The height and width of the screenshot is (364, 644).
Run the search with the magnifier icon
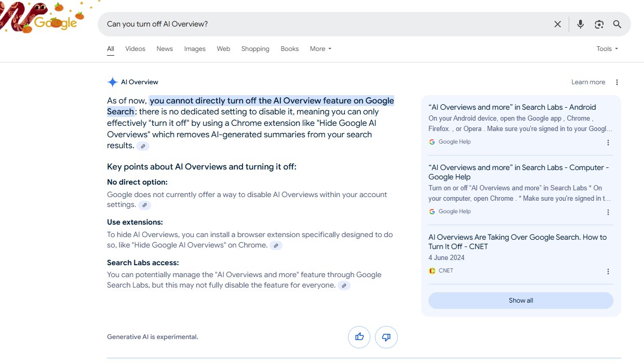(x=617, y=24)
